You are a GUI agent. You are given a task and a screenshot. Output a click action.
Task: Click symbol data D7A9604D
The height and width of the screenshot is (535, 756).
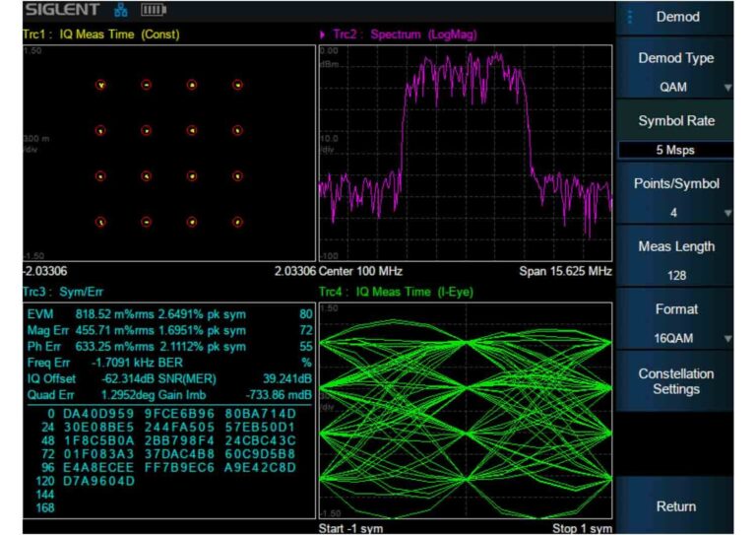point(98,481)
